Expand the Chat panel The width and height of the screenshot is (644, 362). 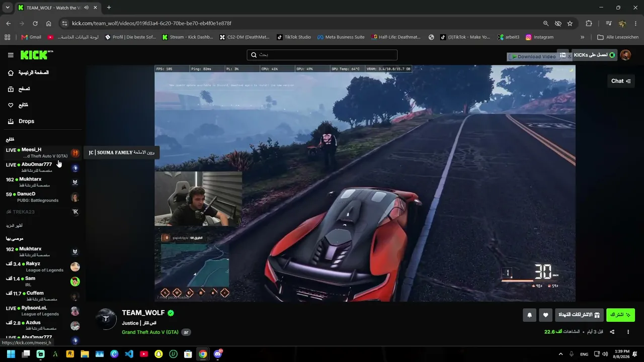tap(620, 81)
